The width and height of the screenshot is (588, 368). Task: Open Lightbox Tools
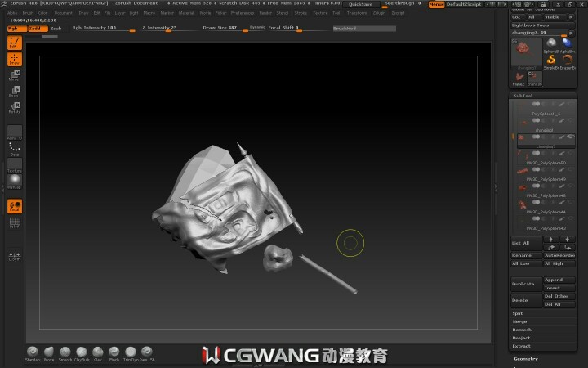point(542,25)
